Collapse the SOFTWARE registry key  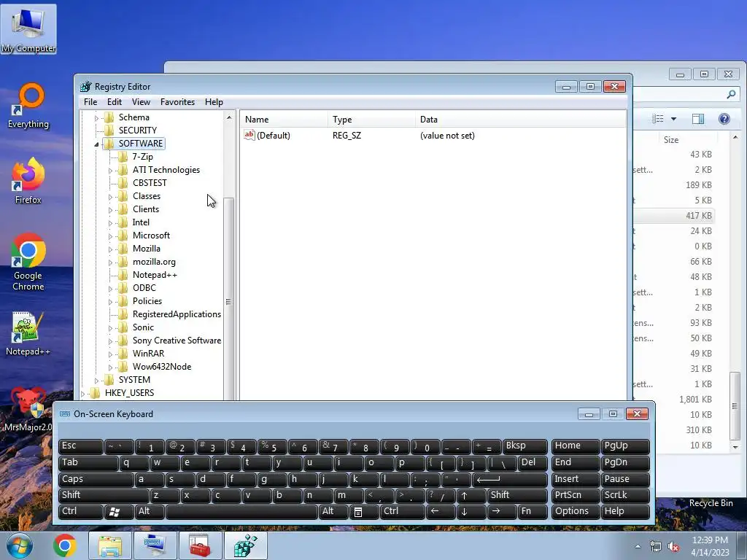tap(96, 144)
